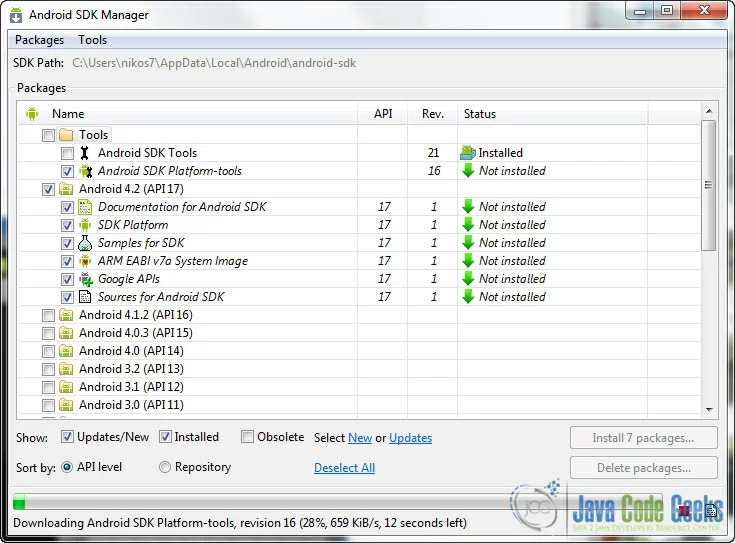Click the Deselect All link

click(345, 468)
